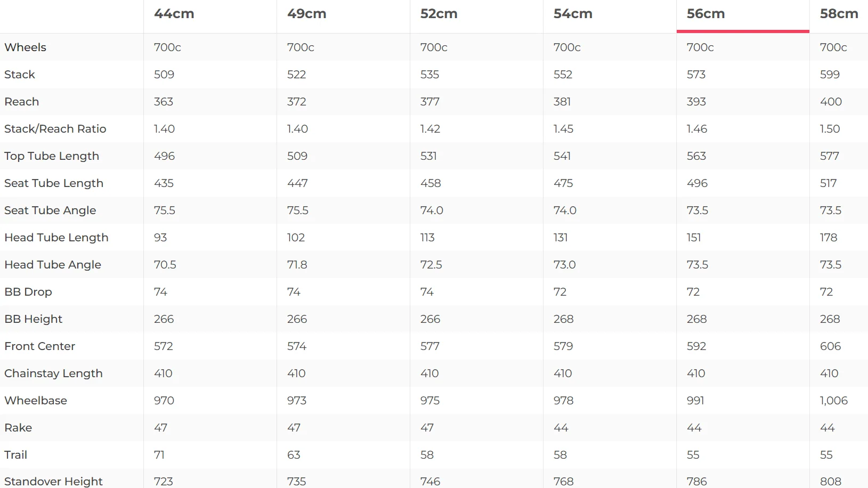Click the 70.5 head tube angle value

click(165, 265)
